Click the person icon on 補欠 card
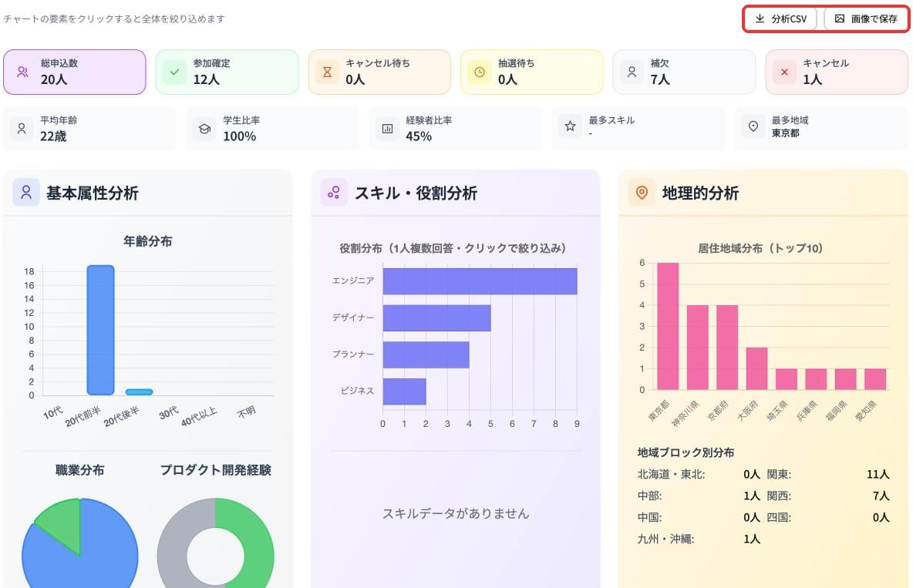Screen dimensions: 913x588 click(x=632, y=72)
